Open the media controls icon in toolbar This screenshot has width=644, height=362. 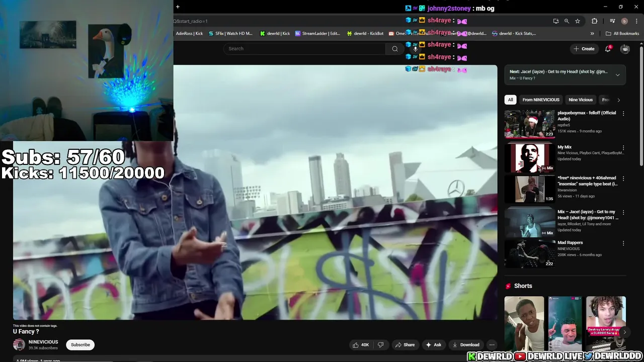(612, 21)
